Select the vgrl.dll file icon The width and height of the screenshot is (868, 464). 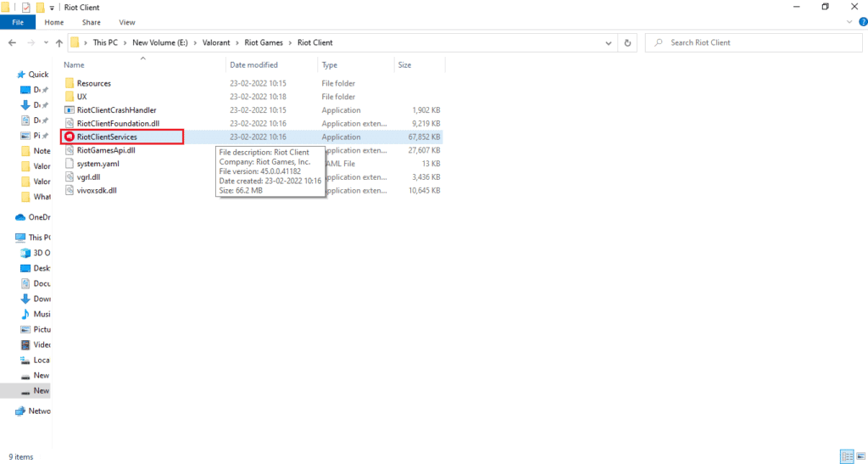[70, 176]
